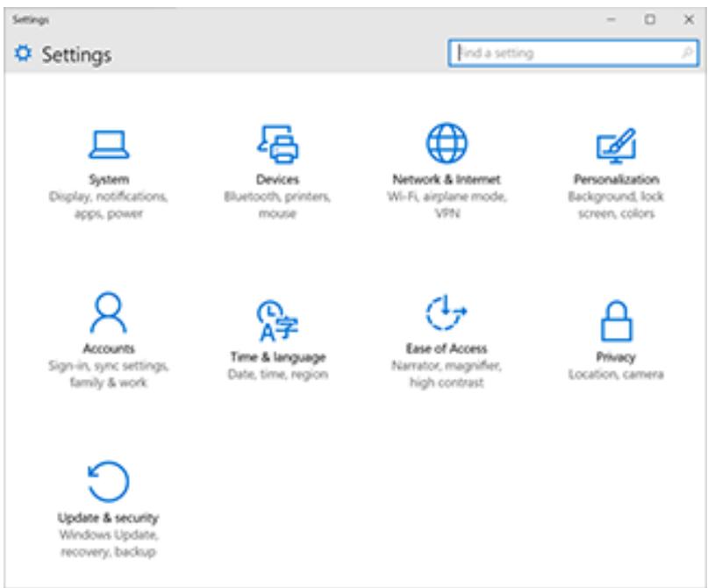Click the Devices label

click(x=278, y=179)
